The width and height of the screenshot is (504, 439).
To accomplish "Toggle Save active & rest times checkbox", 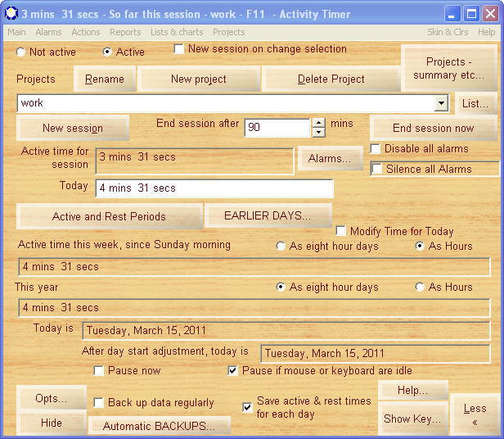I will [247, 407].
